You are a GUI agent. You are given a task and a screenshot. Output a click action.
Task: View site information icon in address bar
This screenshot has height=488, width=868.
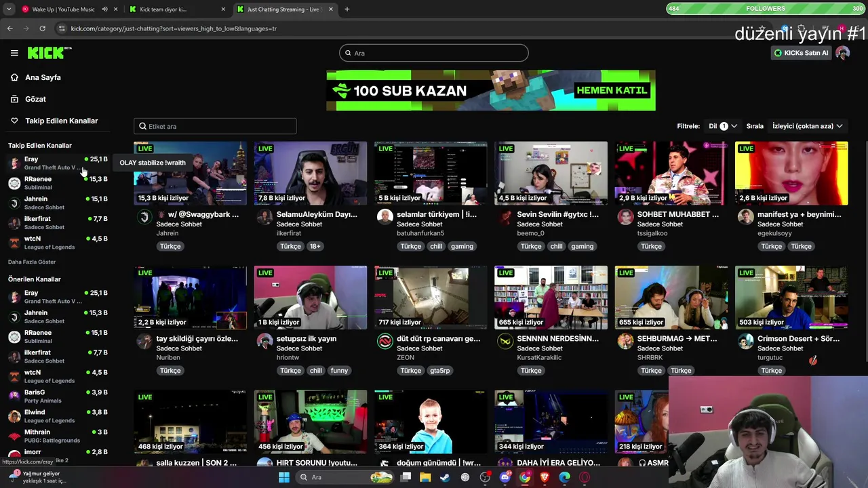62,28
